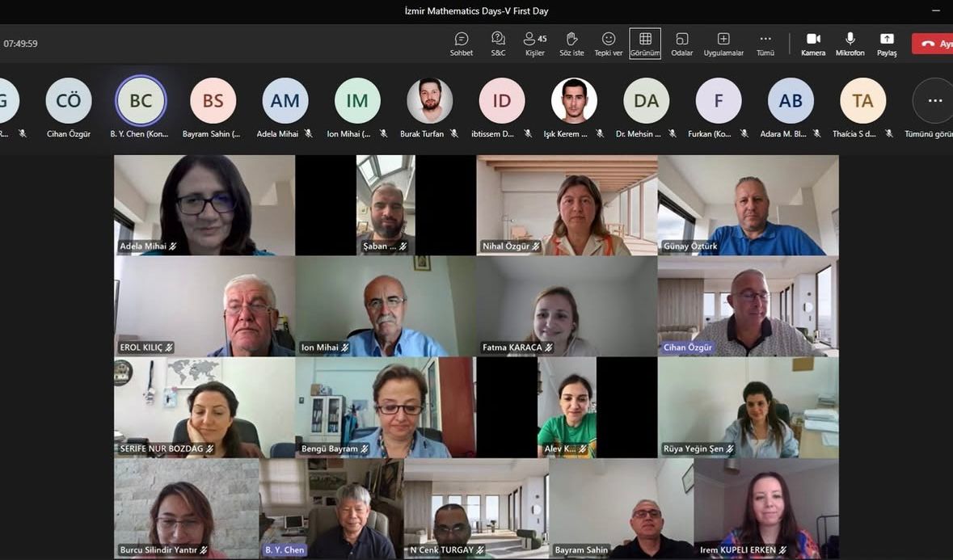Share screen using Paylaş
Screen dimensions: 953x560
(x=887, y=44)
